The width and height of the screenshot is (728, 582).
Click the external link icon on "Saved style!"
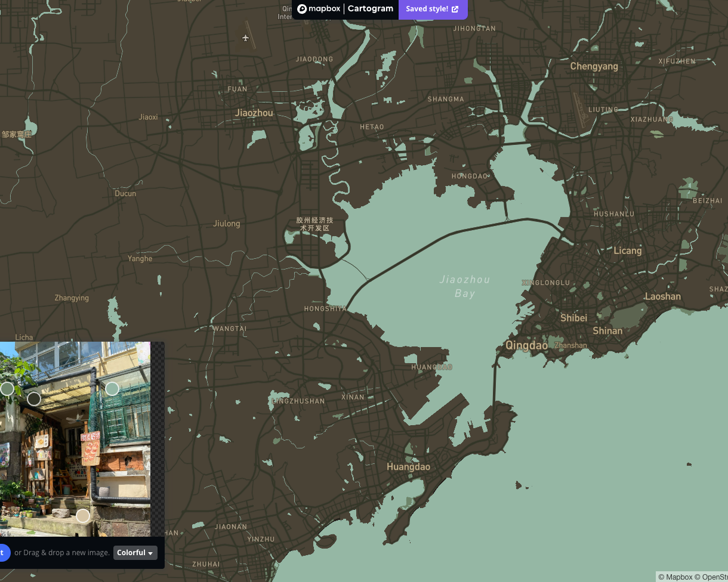(455, 9)
